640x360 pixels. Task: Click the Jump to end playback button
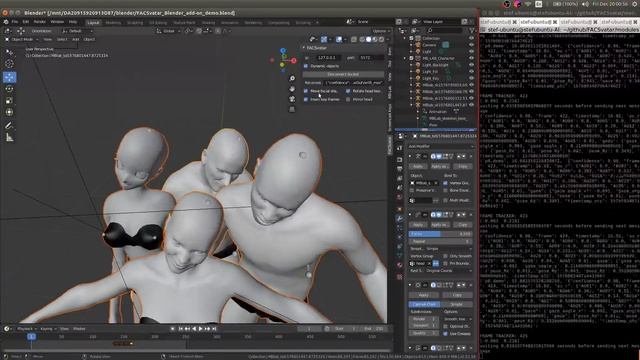214,329
